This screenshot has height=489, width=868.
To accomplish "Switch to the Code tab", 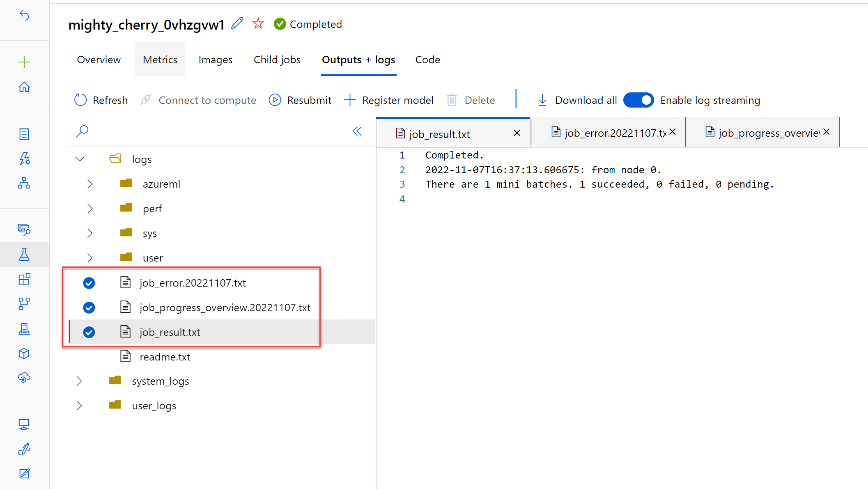I will (x=428, y=60).
